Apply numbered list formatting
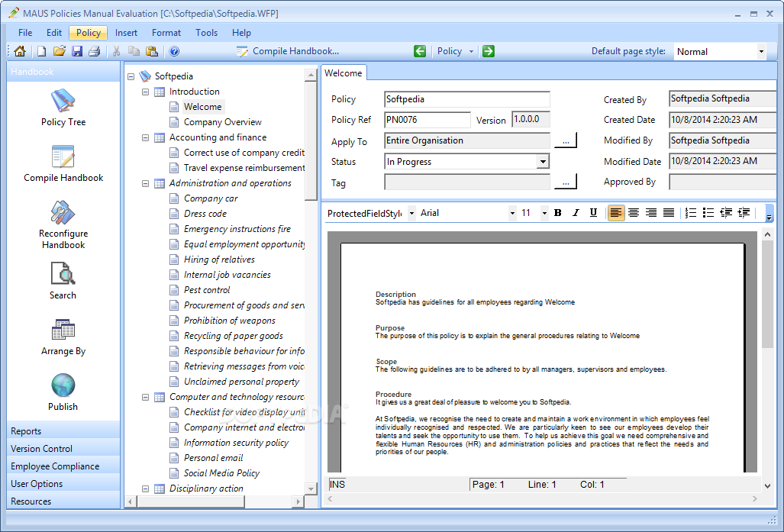This screenshot has width=784, height=532. click(x=691, y=213)
